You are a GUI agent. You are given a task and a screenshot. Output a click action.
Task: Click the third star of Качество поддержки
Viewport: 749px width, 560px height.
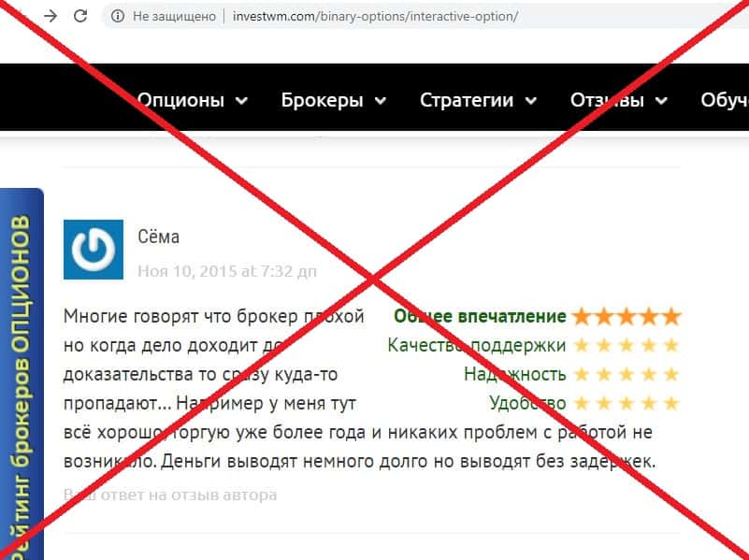coord(627,345)
